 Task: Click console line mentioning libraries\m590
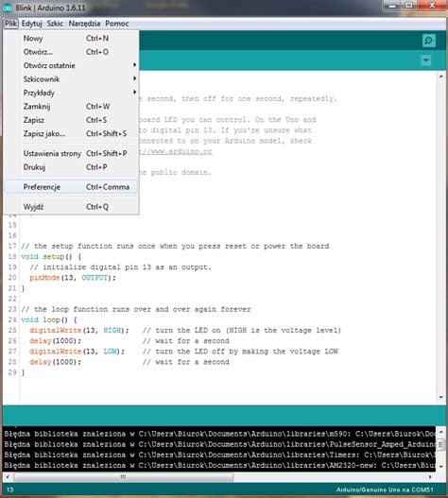[x=219, y=434]
